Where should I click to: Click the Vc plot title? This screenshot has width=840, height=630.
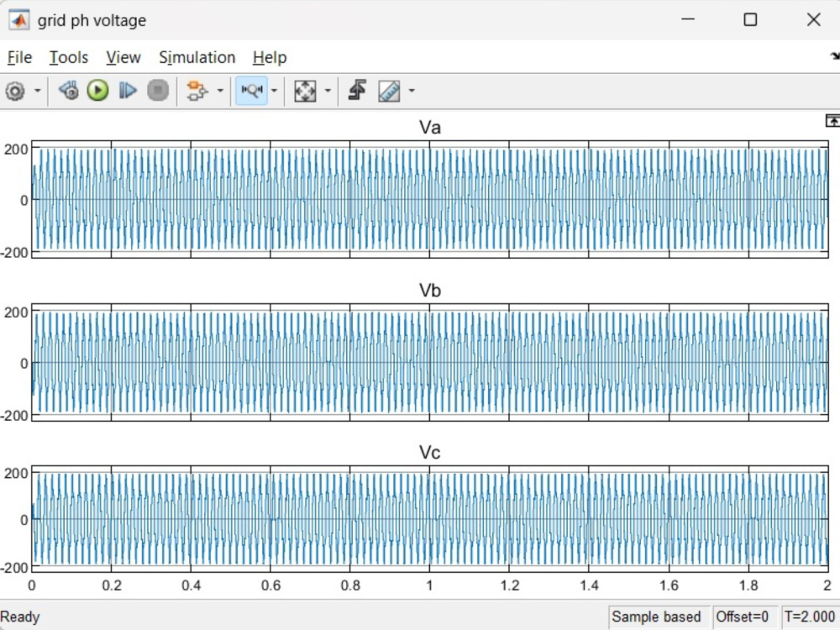tap(429, 453)
